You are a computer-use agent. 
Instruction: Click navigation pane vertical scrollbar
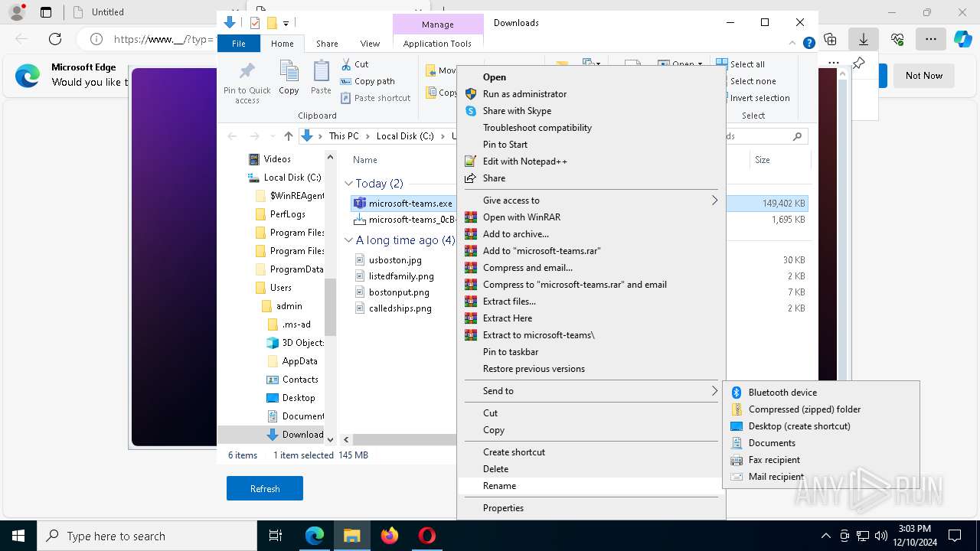click(331, 306)
